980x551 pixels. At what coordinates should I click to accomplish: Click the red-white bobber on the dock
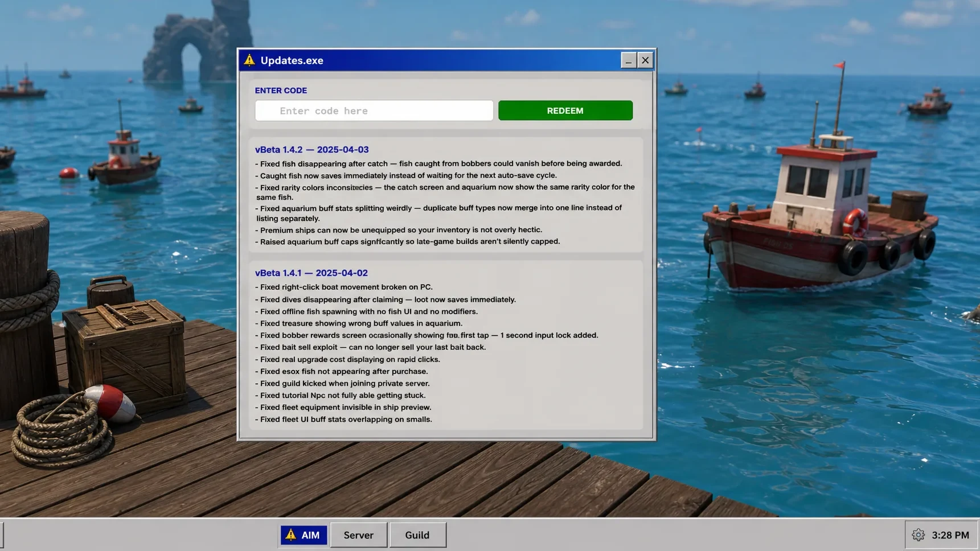coord(110,402)
